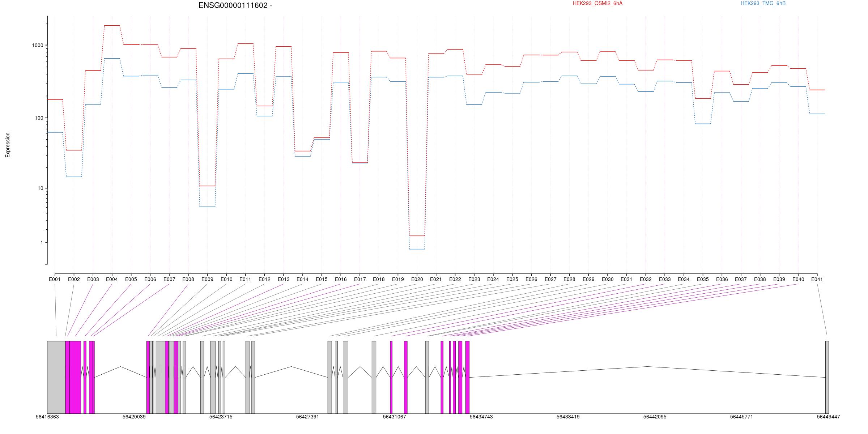Click exon label E027
868x434 pixels.
coord(550,279)
